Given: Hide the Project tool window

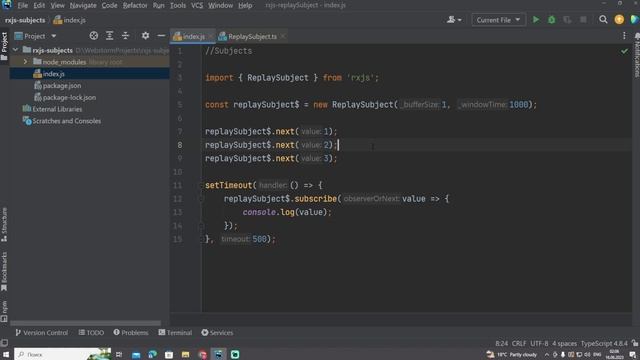Looking at the screenshot, I should point(161,36).
